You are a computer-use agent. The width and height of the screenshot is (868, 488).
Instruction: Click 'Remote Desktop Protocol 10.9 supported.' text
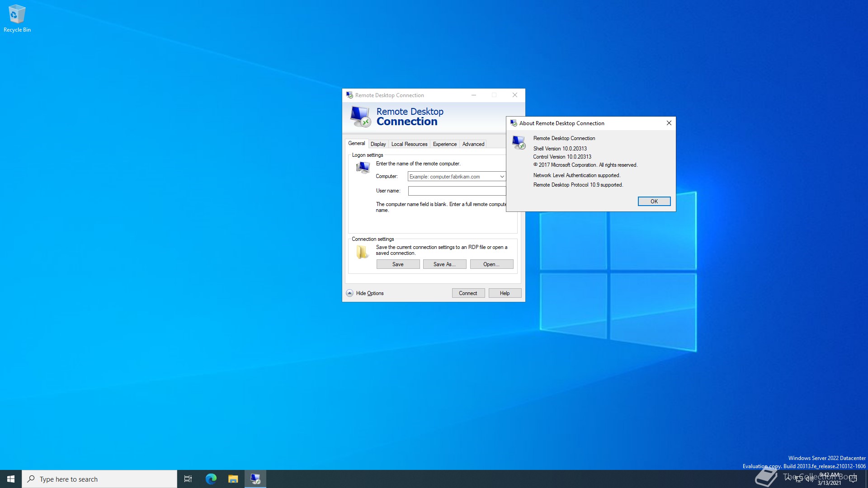pyautogui.click(x=578, y=185)
